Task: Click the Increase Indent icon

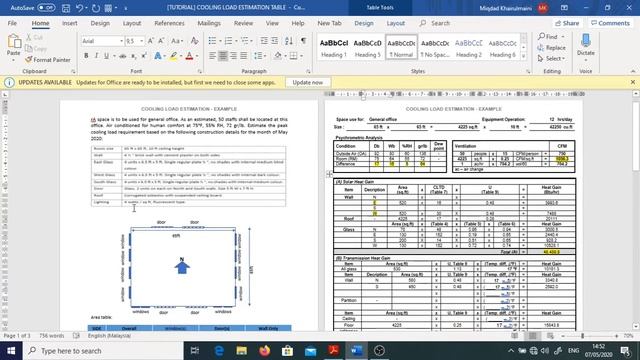Action: [275, 41]
